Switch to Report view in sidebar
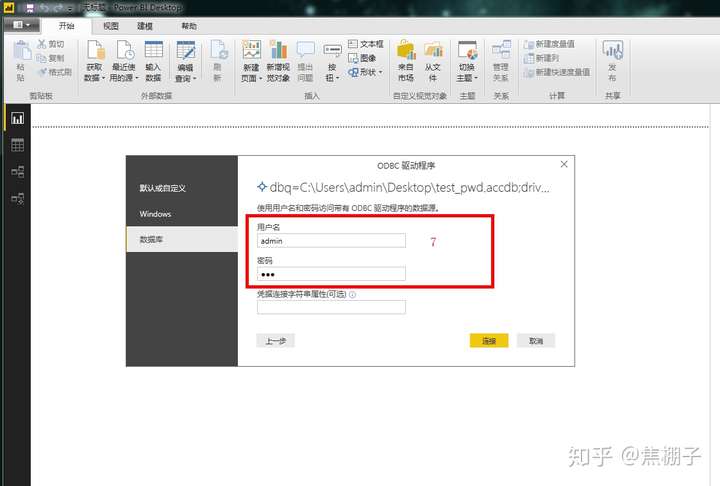Screen dimensions: 720x486 [17, 119]
